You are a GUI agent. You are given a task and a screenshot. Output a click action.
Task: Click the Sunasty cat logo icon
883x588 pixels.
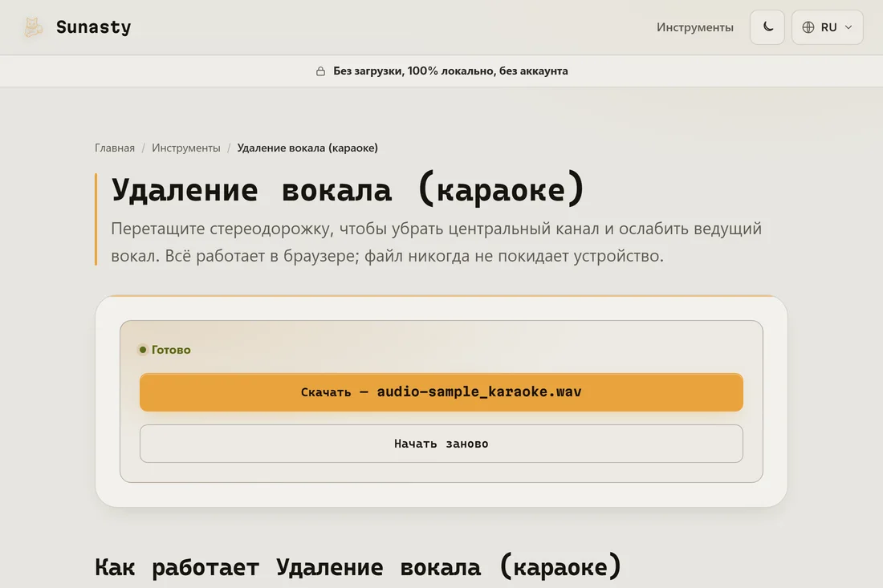(33, 27)
